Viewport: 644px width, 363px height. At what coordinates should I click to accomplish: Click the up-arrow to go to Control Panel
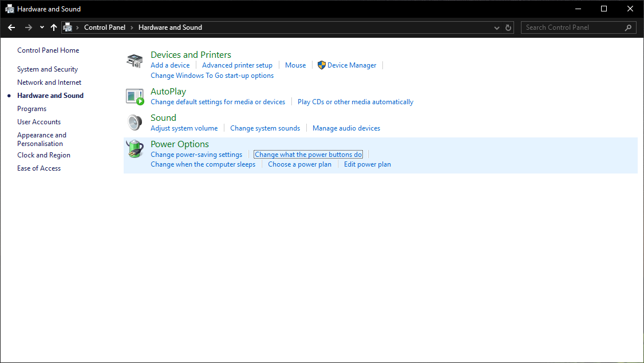tap(53, 27)
